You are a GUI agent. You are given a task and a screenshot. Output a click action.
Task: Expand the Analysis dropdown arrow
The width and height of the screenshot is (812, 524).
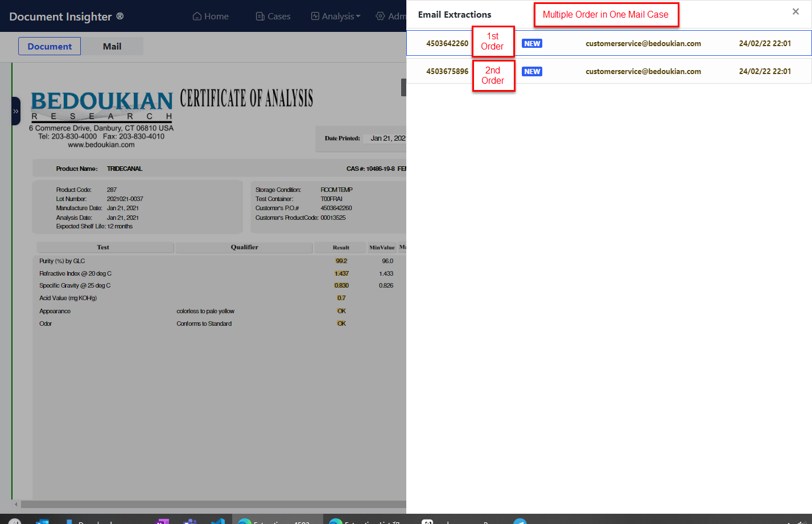(x=358, y=17)
